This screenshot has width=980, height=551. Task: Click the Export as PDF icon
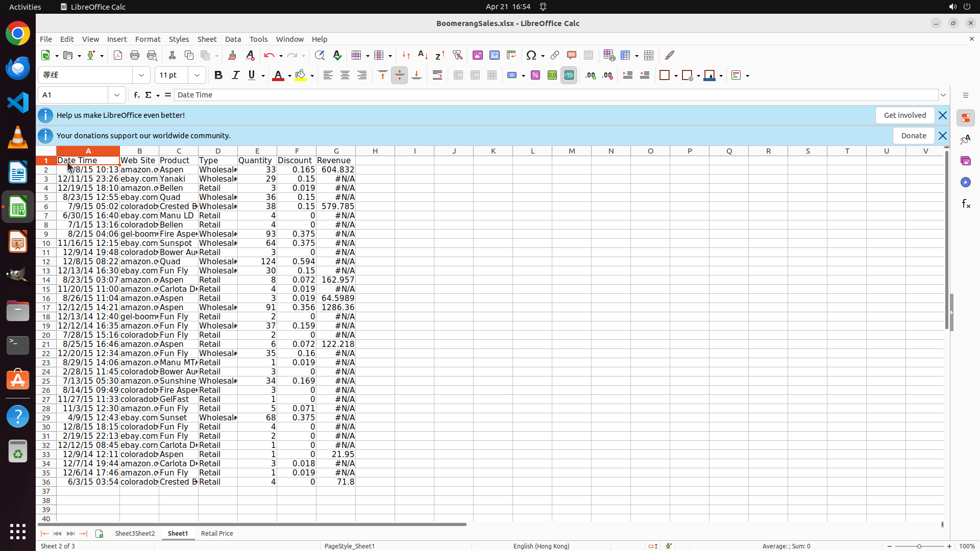pyautogui.click(x=118, y=56)
